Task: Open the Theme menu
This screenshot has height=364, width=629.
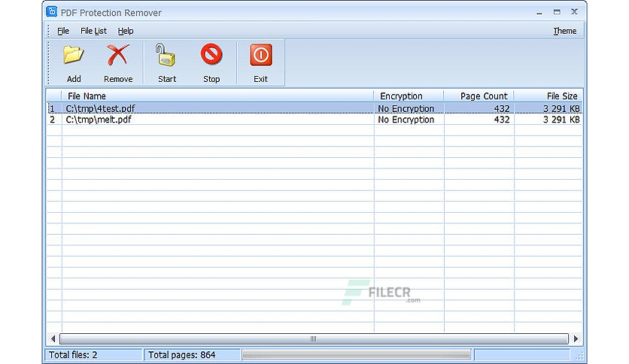Action: pos(565,31)
